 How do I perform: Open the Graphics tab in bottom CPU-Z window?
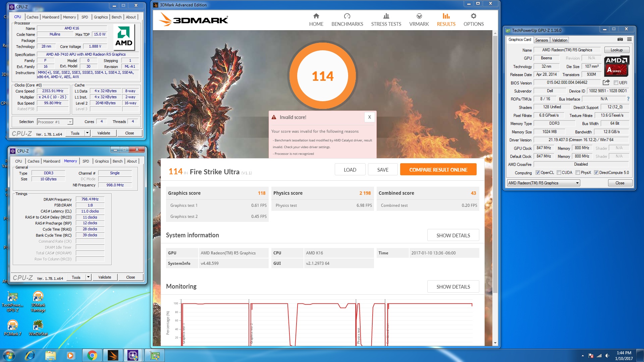(x=102, y=161)
